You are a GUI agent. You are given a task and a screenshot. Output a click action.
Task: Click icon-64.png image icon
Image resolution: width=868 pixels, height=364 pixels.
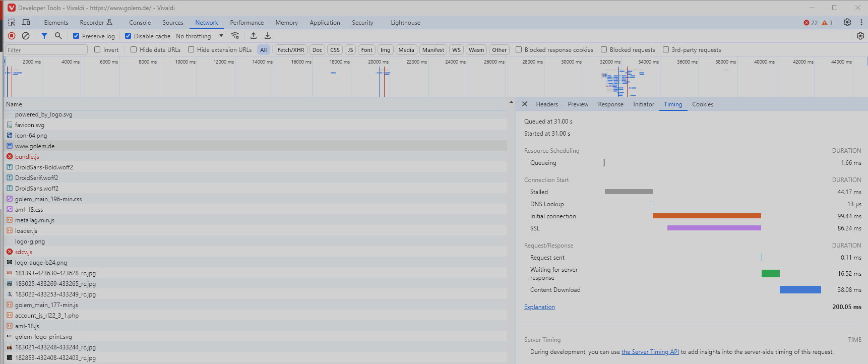(x=10, y=136)
